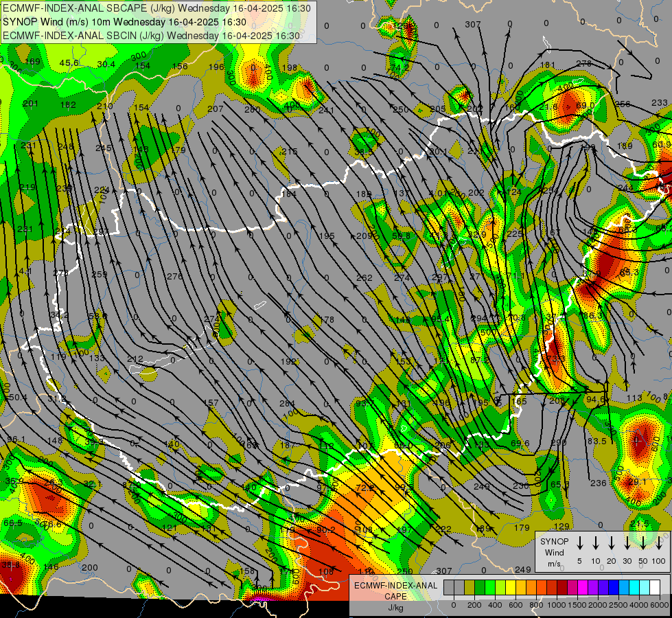
Task: Click the 4000 tick on CAPE scale
Action: (639, 605)
